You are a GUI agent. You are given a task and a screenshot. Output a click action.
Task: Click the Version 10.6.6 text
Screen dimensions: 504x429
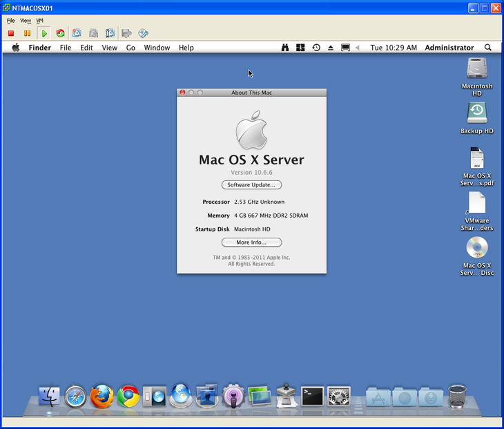251,173
